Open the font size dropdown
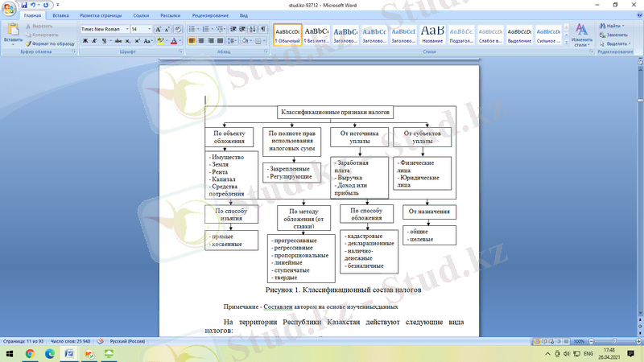Viewport: 644px width, 362px height. 150,29
